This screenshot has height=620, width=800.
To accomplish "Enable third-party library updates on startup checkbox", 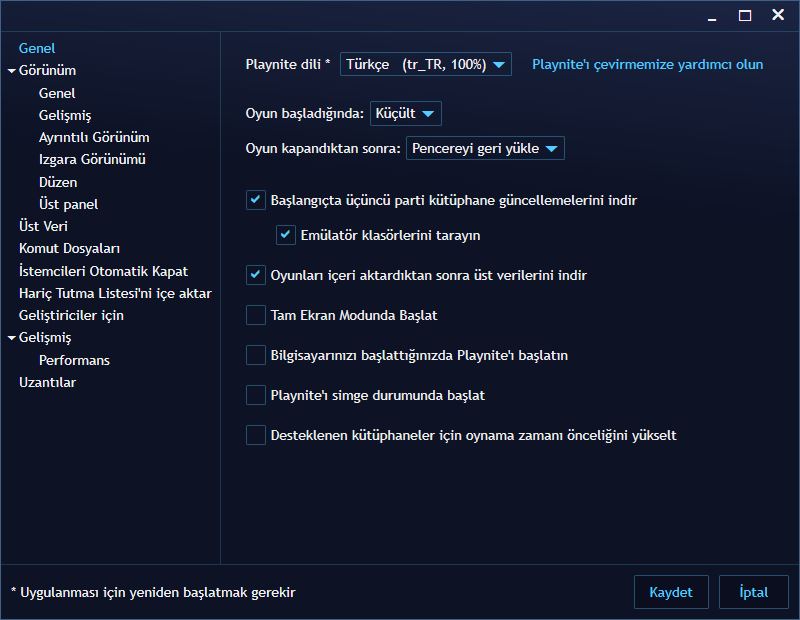I will point(256,200).
